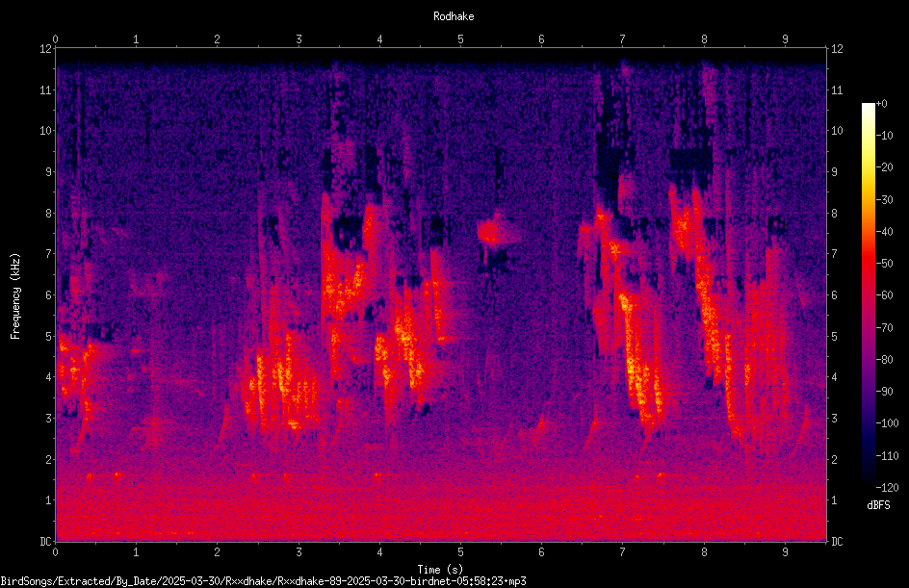
Task: Click the "6" tick on bottom time axis
Action: tap(541, 552)
